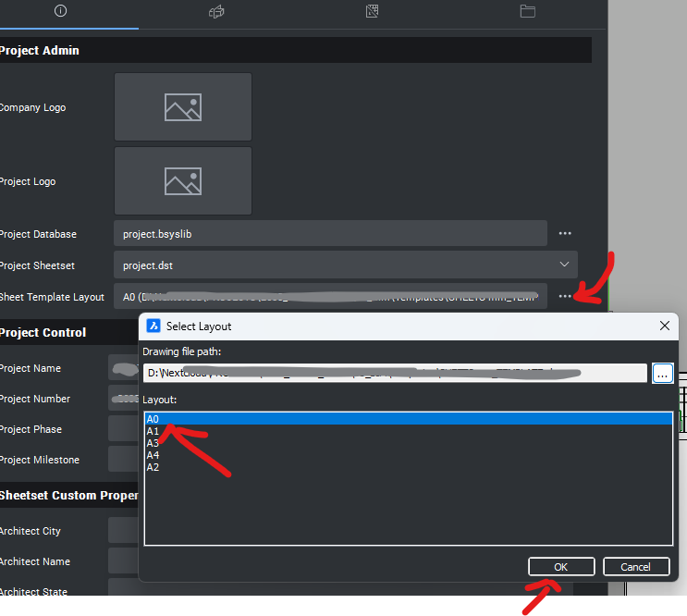Screen dimensions: 687x616
Task: Open the folder tab icon
Action: tap(528, 12)
